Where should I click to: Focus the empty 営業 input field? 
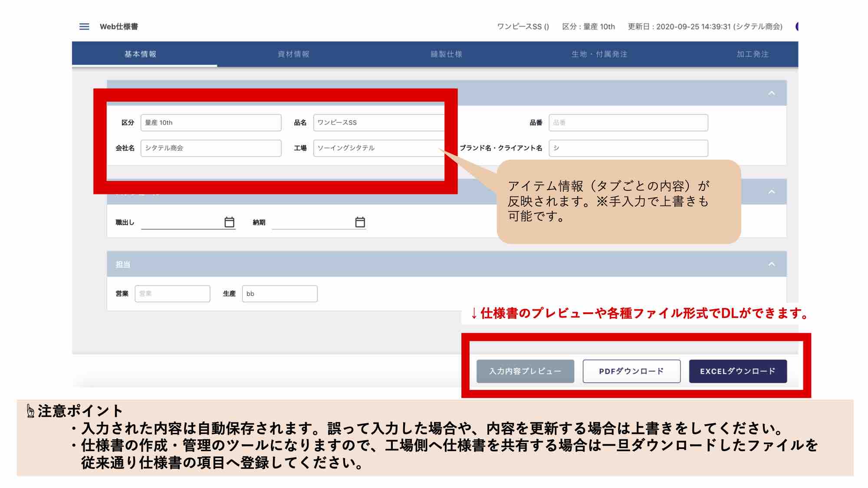(x=172, y=294)
